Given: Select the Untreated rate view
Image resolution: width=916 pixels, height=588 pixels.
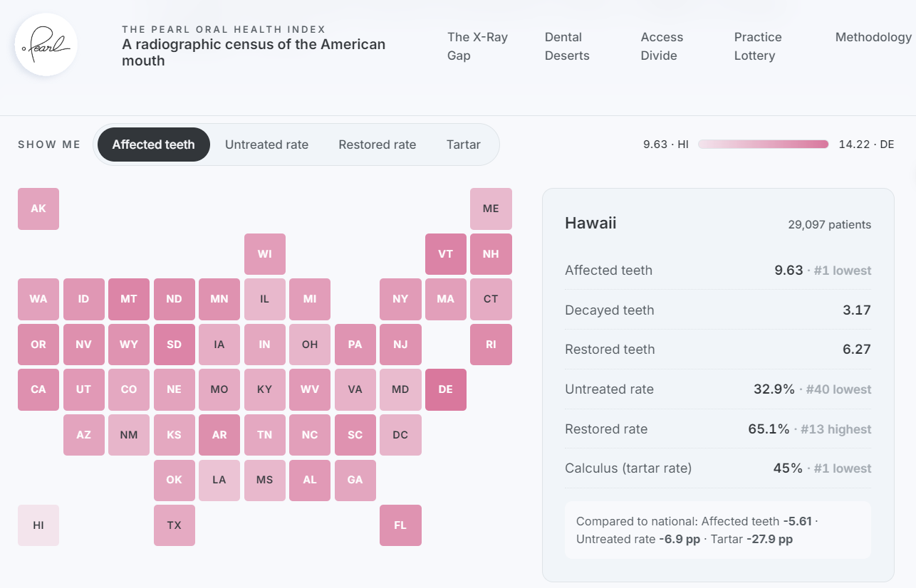Looking at the screenshot, I should [266, 145].
